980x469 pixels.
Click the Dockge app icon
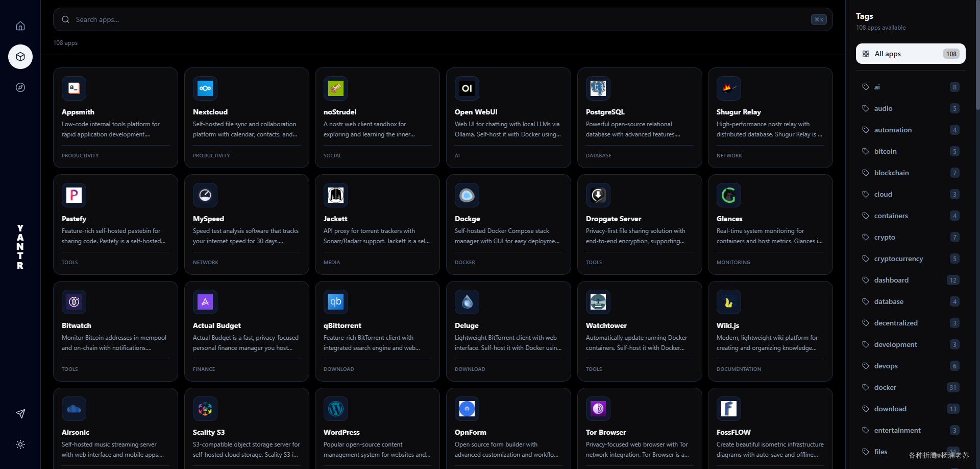(x=467, y=195)
